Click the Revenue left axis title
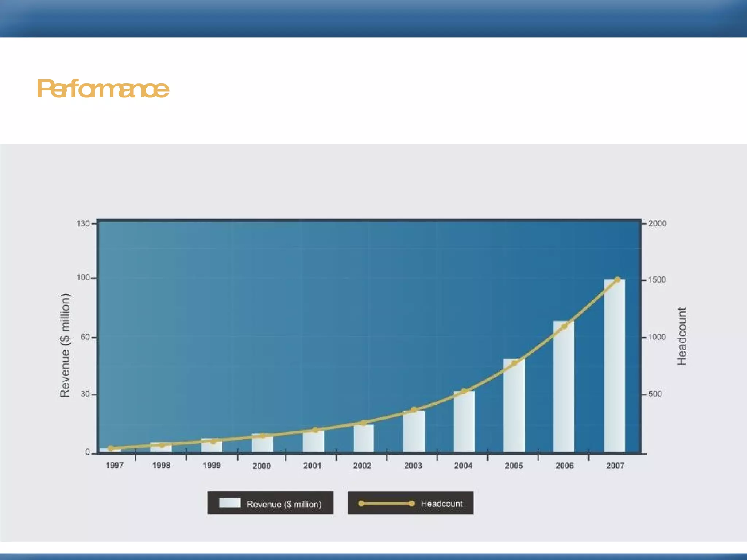This screenshot has height=560, width=747. 65,345
